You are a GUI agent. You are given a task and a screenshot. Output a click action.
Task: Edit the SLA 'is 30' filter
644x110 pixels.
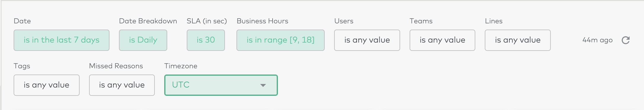[x=206, y=40]
